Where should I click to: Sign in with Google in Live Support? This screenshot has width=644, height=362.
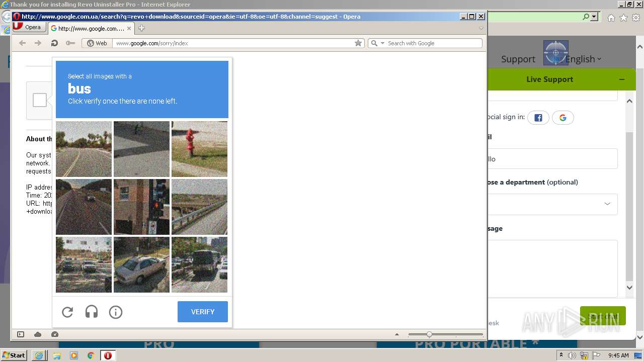coord(563,118)
